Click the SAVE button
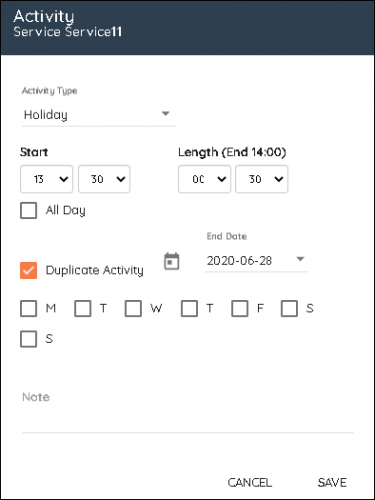The image size is (375, 500). 332,483
